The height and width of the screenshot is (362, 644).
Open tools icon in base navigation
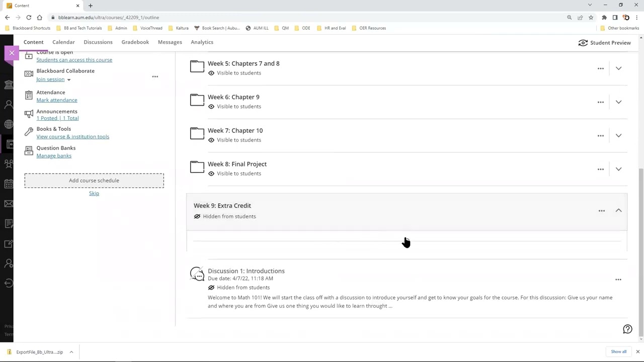(x=9, y=243)
